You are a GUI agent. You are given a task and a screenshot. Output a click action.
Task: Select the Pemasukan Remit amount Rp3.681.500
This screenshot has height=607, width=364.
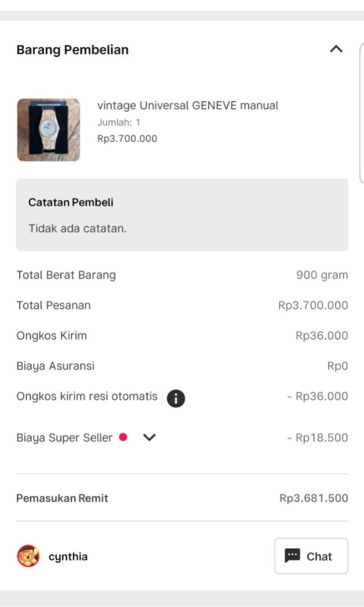pos(314,498)
